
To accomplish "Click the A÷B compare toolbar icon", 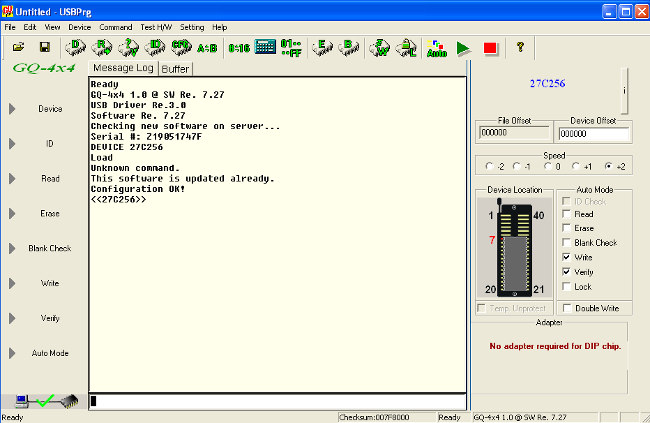I will [207, 48].
